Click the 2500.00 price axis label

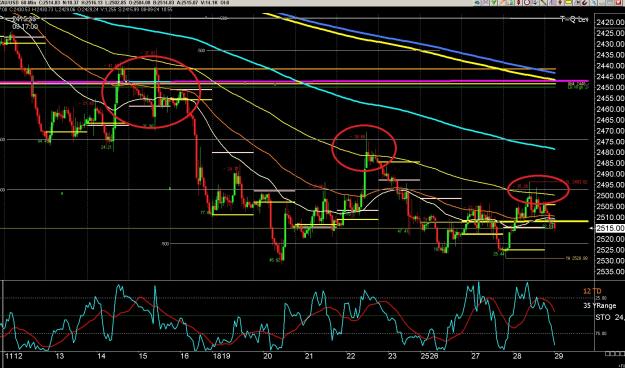pos(611,196)
